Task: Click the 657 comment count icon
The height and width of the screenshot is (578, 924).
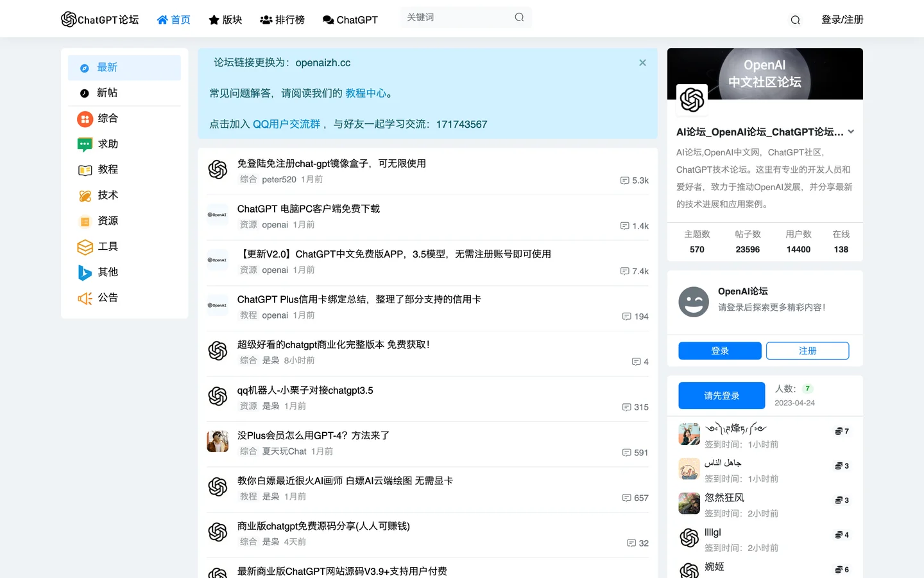Action: point(626,498)
